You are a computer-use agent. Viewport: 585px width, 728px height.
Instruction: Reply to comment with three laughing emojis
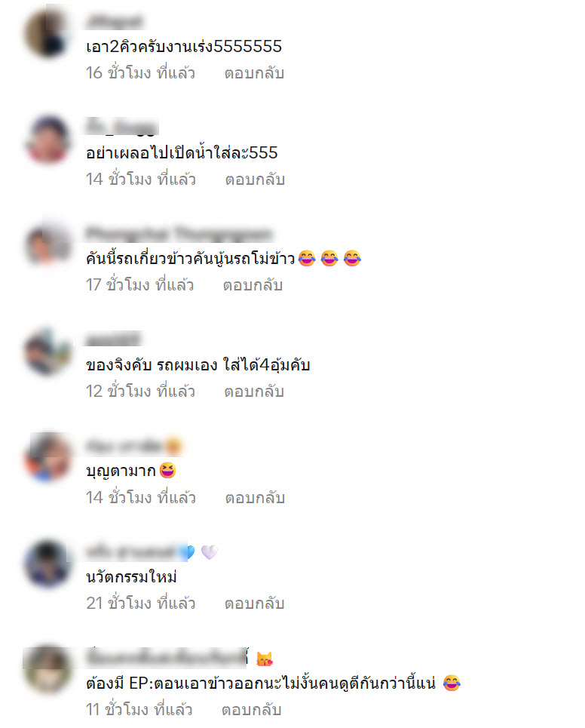coord(253,285)
